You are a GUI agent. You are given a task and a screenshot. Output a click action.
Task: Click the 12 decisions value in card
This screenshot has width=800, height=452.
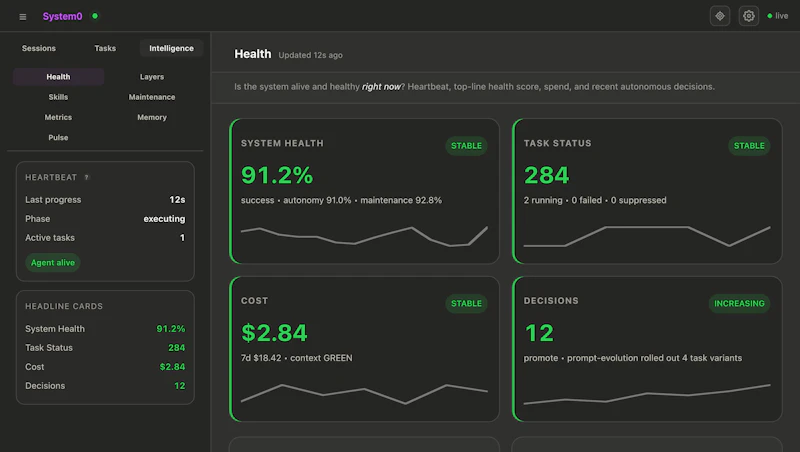[539, 333]
